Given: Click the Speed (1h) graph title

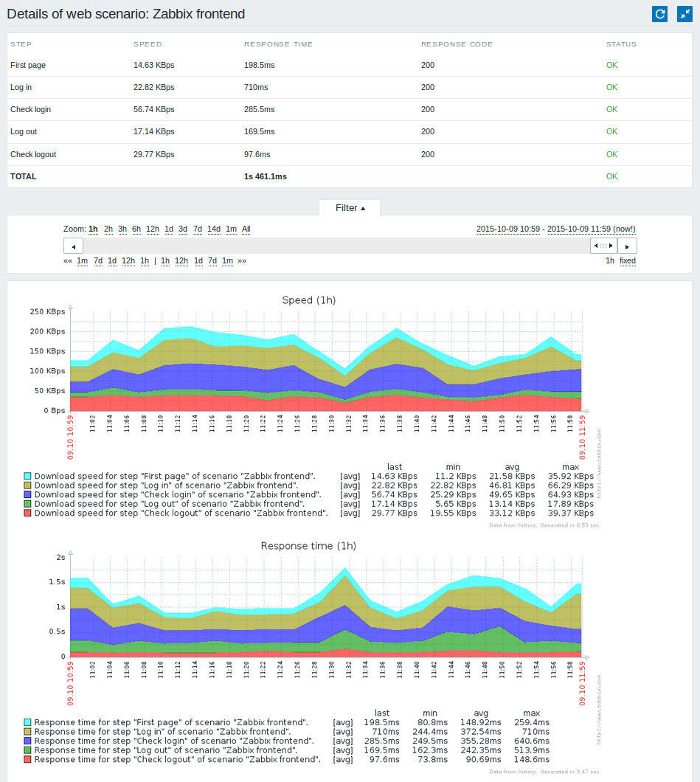Looking at the screenshot, I should pyautogui.click(x=308, y=300).
